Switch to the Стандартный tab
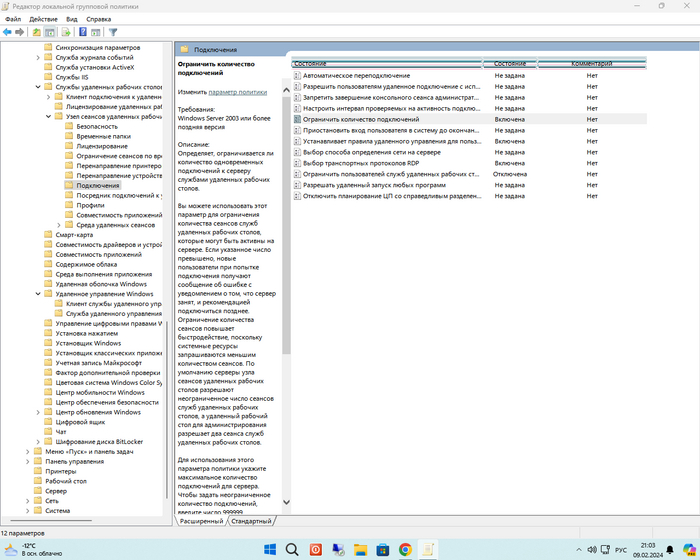700x560 pixels. point(250,521)
